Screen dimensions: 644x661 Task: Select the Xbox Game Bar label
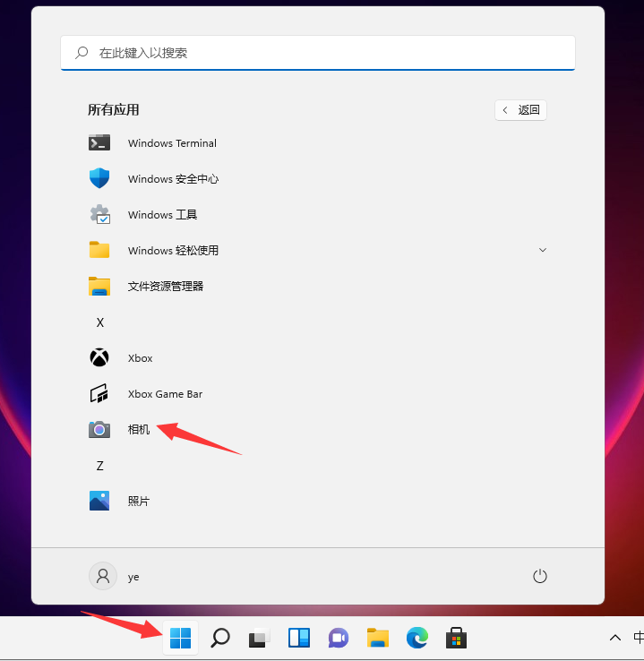pos(165,394)
